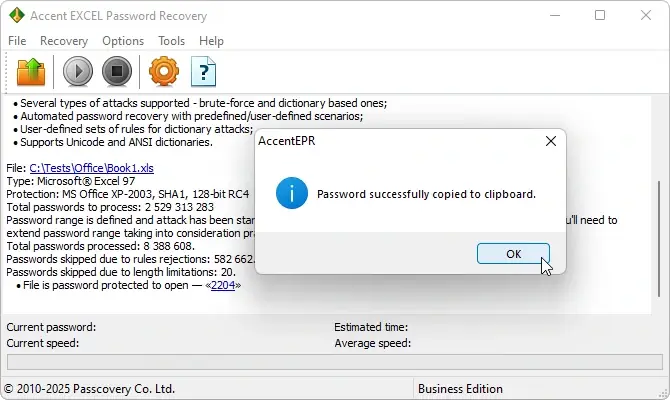Screen dimensions: 670x400
Task: Open file using the folder toolbar icon
Action: pyautogui.click(x=31, y=71)
